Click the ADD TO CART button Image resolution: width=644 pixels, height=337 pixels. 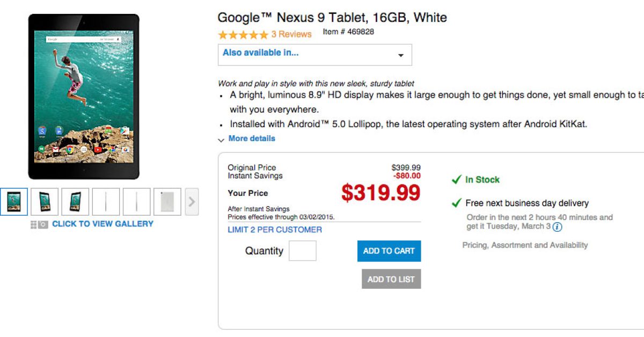[x=389, y=251]
